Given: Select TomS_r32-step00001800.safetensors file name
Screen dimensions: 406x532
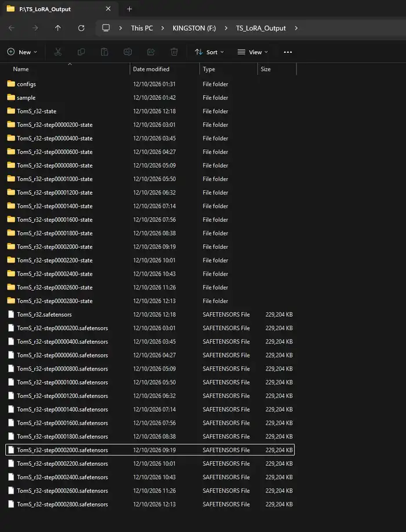Looking at the screenshot, I should (x=63, y=437).
